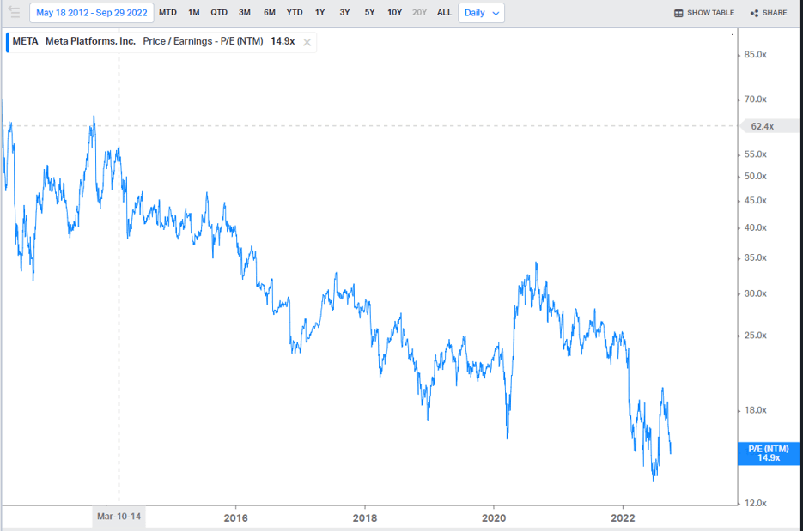Screen dimensions: 803x532
Task: Choose the 3M time range
Action: click(x=245, y=13)
